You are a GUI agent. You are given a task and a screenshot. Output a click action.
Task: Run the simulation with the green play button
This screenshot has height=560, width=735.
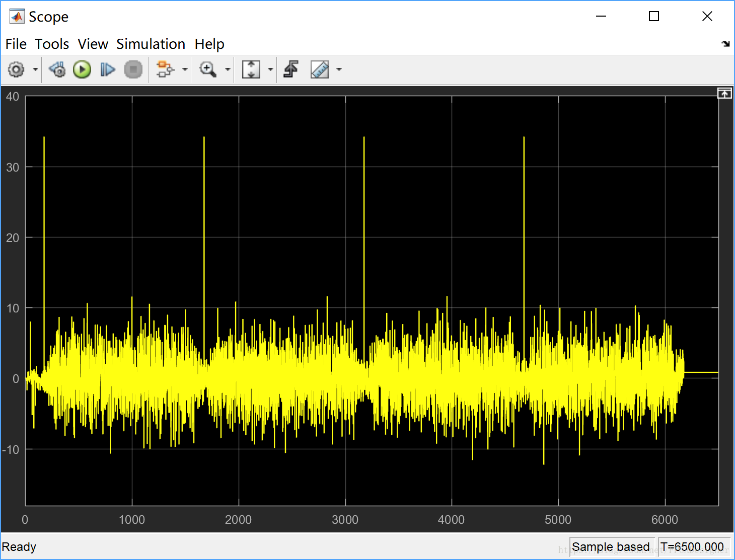[82, 69]
